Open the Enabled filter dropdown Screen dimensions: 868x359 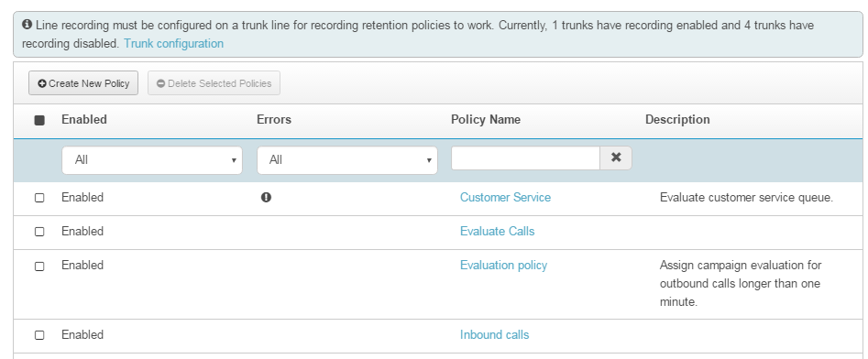151,160
